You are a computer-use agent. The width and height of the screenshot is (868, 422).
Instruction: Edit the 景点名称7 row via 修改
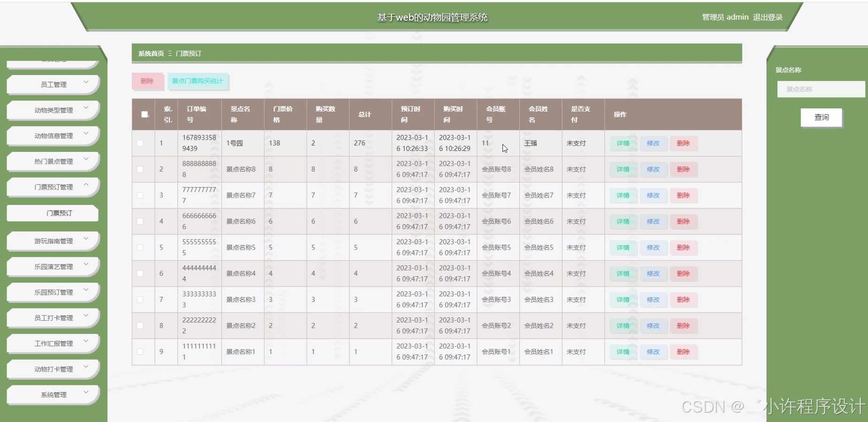point(653,196)
